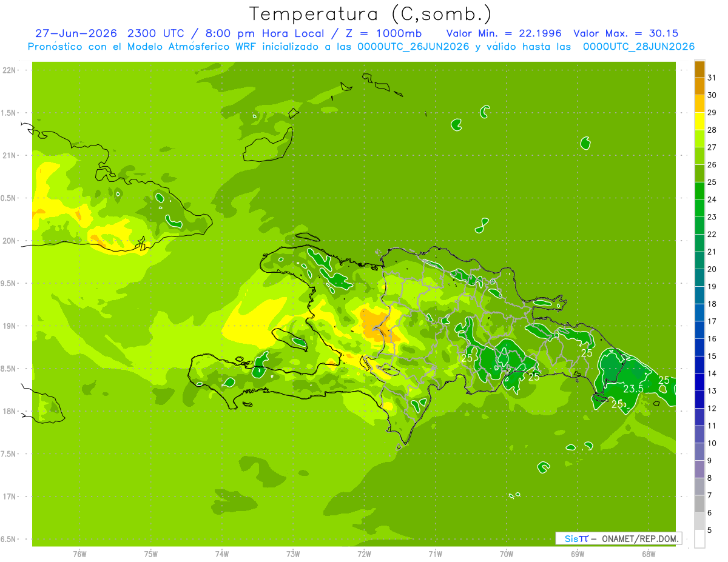
Task: Click the title 'Temperatura (C,somb.)'
Action: (370, 14)
